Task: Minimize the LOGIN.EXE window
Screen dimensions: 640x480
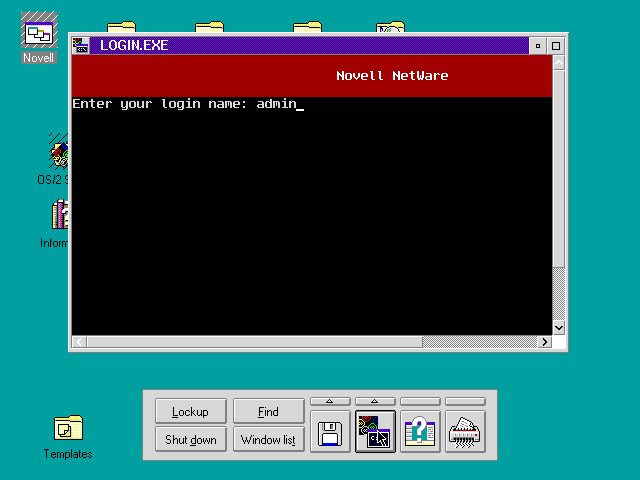Action: [x=538, y=46]
